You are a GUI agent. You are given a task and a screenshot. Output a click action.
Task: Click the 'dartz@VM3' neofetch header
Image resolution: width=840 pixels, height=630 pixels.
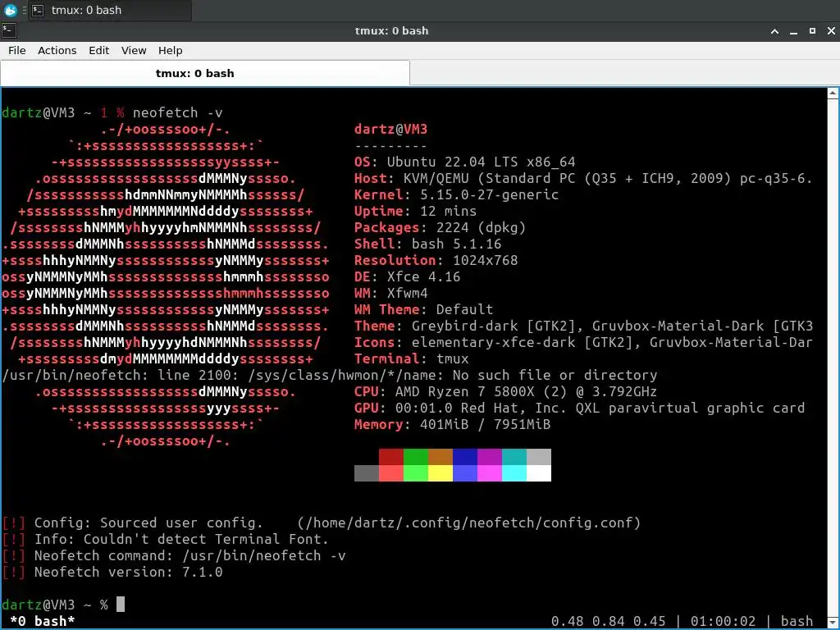(391, 129)
